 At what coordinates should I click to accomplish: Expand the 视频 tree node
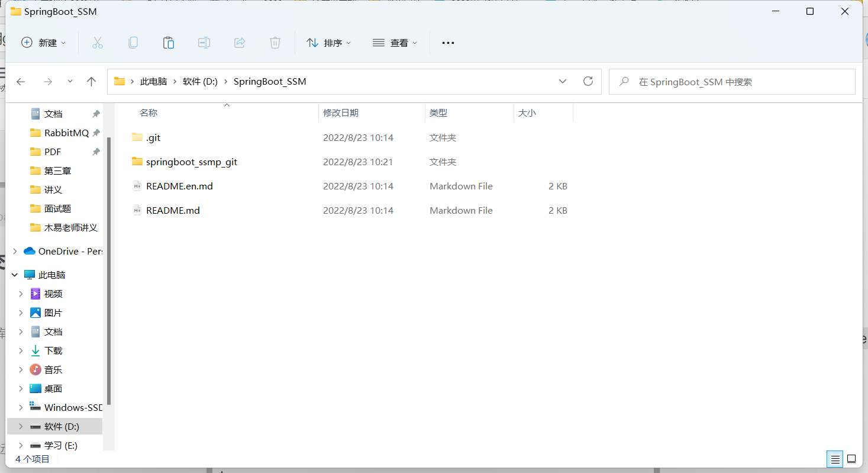(x=21, y=294)
